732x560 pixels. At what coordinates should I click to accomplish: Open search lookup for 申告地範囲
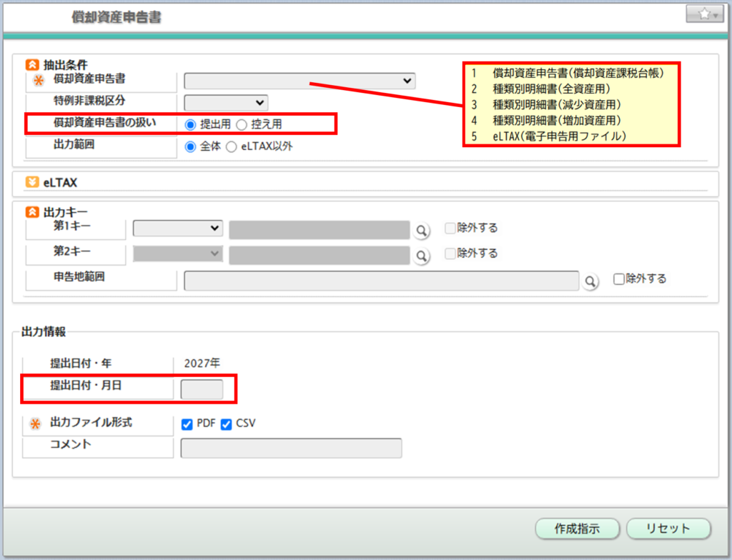[x=590, y=281]
